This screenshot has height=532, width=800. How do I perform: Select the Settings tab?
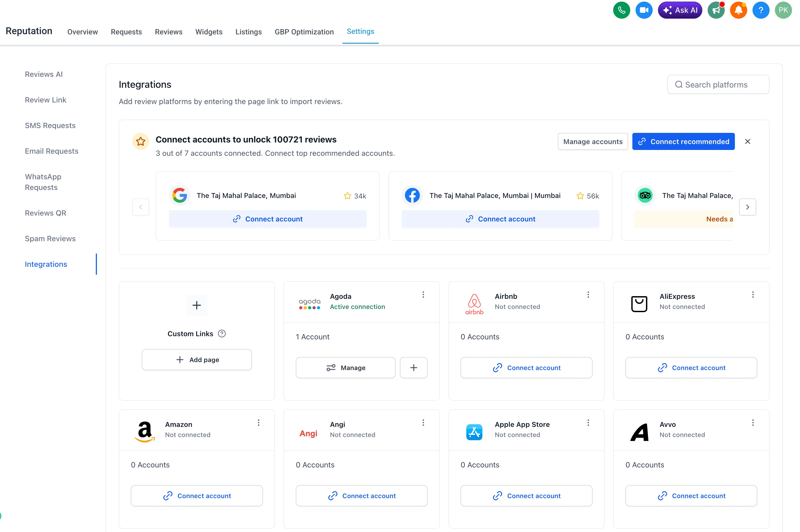[360, 31]
